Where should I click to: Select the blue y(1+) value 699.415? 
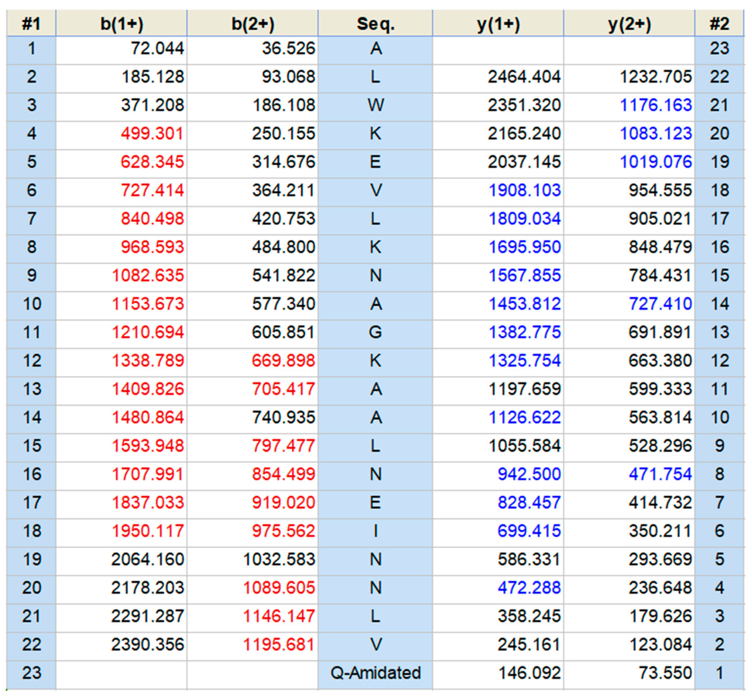pos(529,531)
